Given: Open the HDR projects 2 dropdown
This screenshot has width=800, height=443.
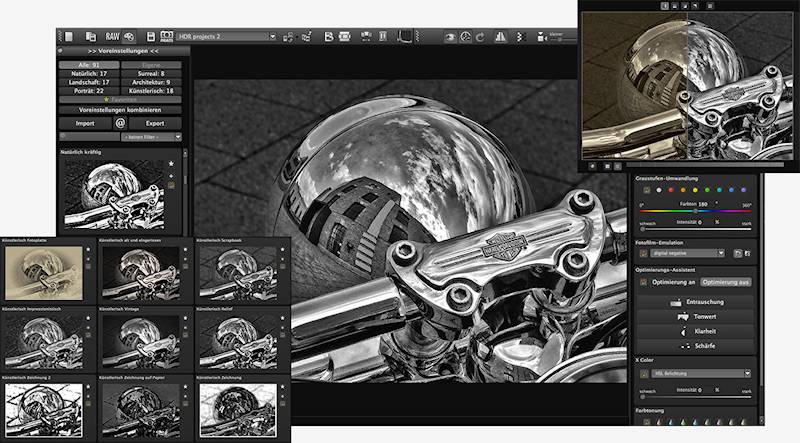Looking at the screenshot, I should 271,37.
